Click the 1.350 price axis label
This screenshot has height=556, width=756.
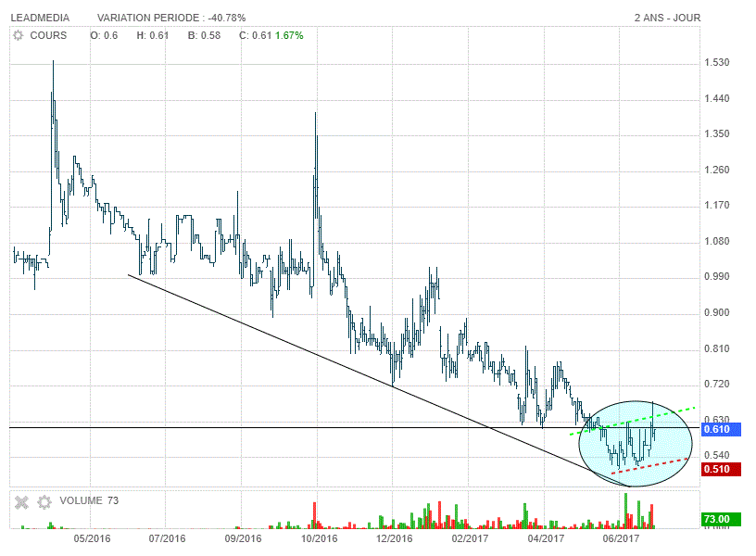[717, 133]
